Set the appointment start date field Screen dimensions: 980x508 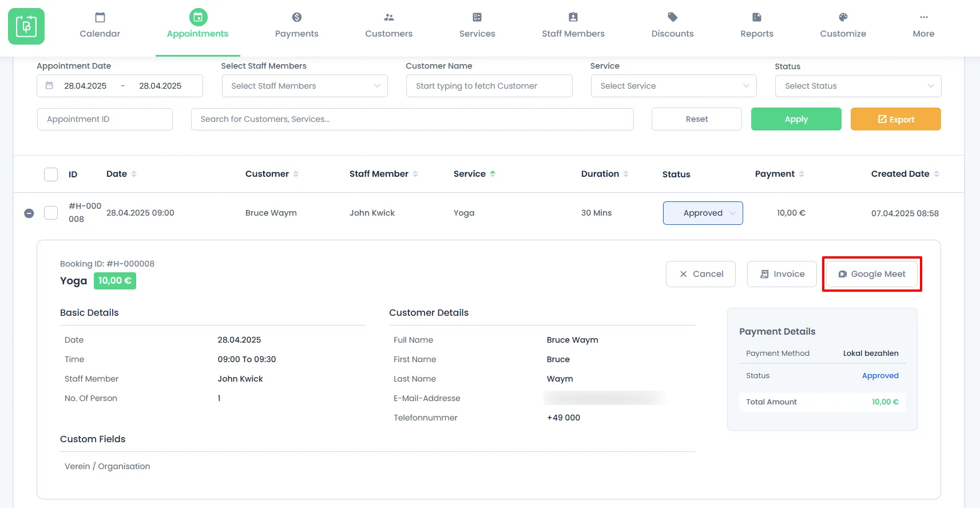[x=85, y=86]
